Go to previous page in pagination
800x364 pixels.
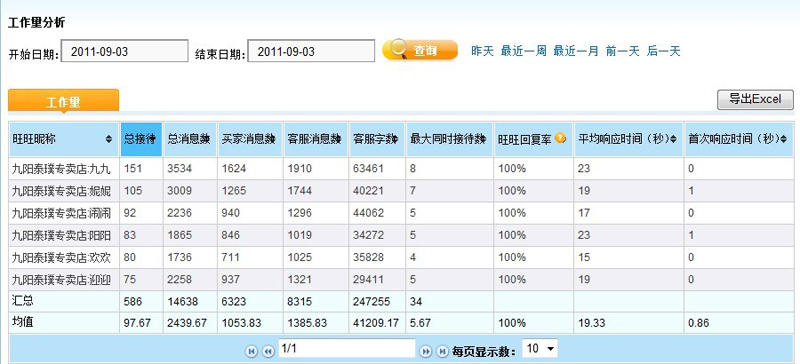pyautogui.click(x=268, y=351)
